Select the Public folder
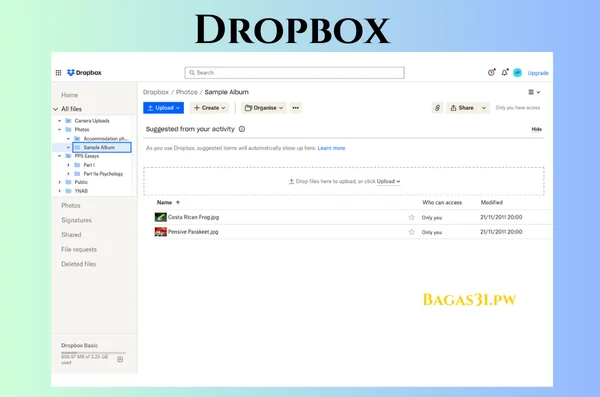This screenshot has width=600, height=397. click(81, 182)
